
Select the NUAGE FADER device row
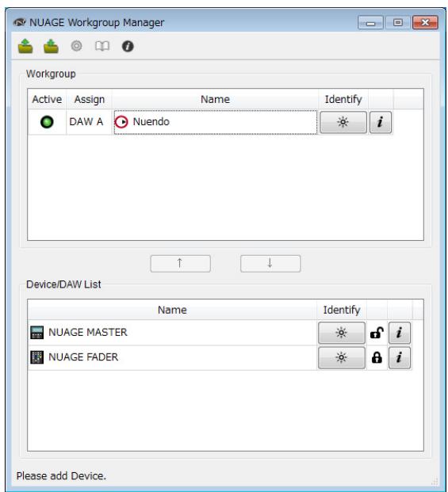(x=172, y=357)
